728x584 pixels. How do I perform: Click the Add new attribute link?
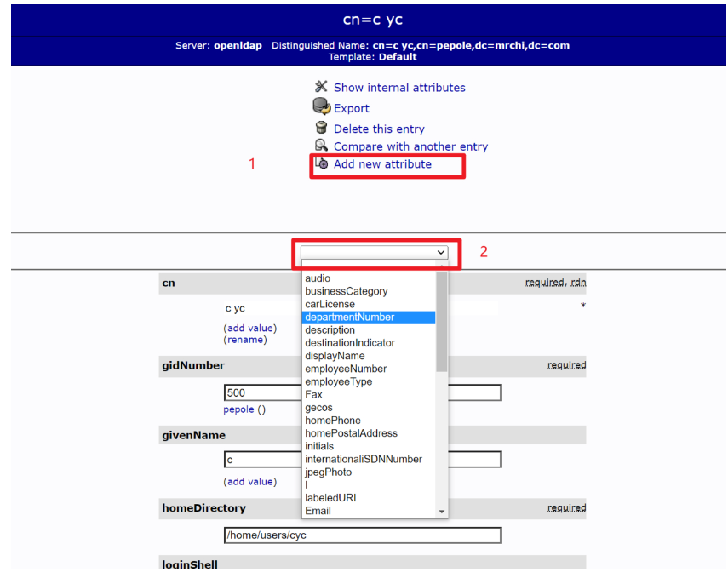(382, 164)
